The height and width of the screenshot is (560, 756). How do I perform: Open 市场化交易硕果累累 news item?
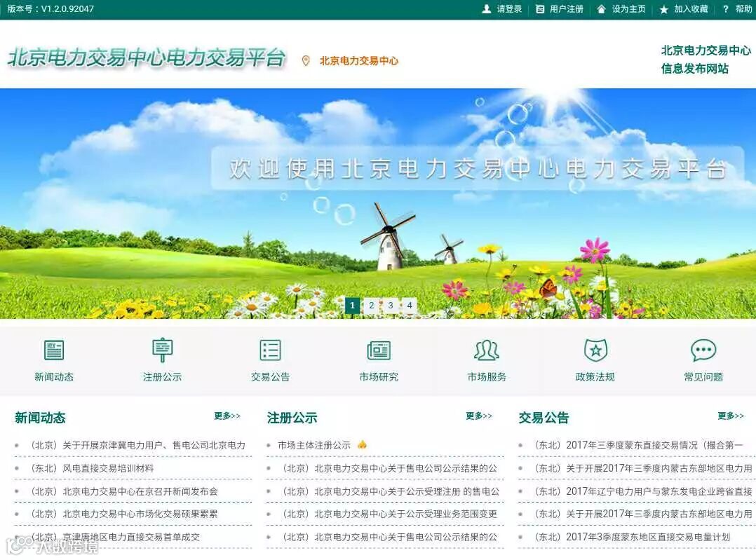tap(124, 514)
